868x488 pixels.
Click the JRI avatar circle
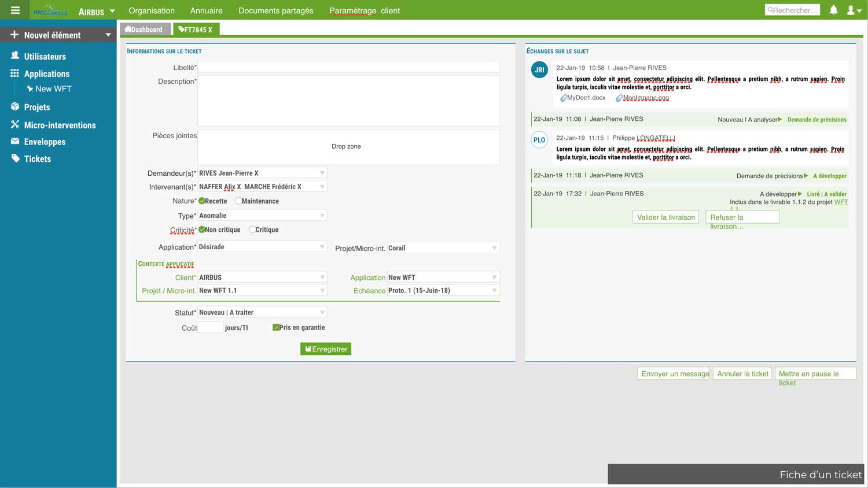click(539, 70)
